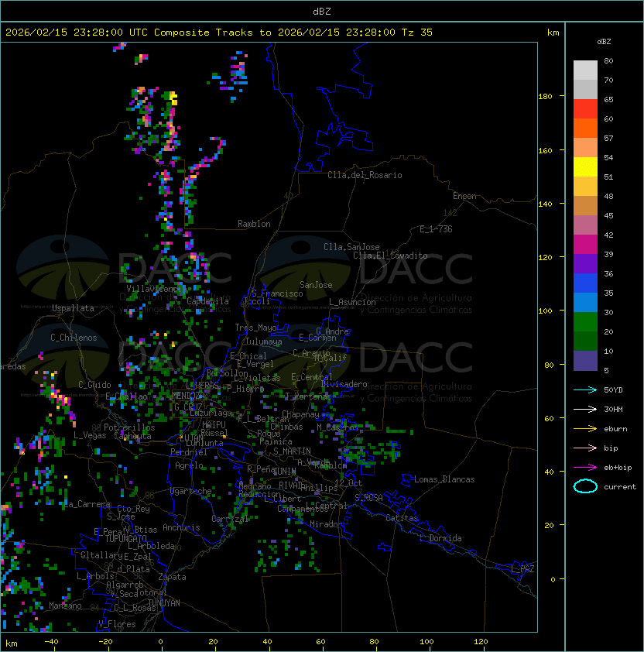This screenshot has width=644, height=652.
Task: Select the TUNUYAN label on map
Action: pyautogui.click(x=163, y=602)
